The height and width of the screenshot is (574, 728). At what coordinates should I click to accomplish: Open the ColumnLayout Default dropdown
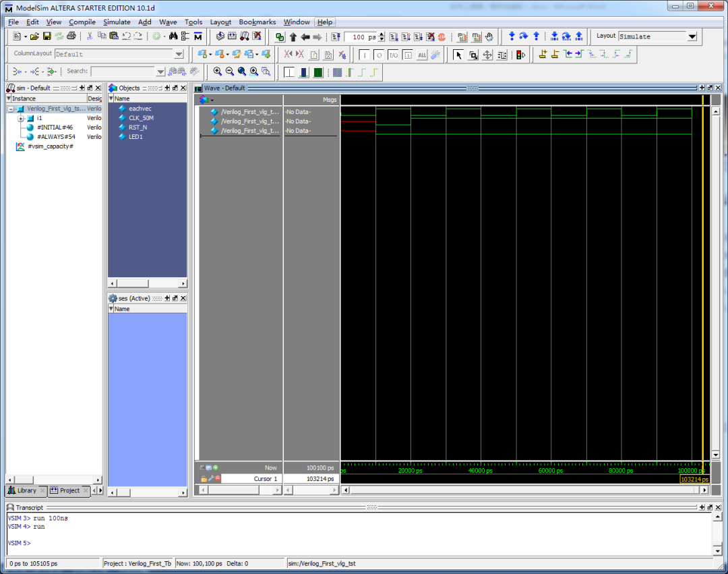pyautogui.click(x=179, y=54)
